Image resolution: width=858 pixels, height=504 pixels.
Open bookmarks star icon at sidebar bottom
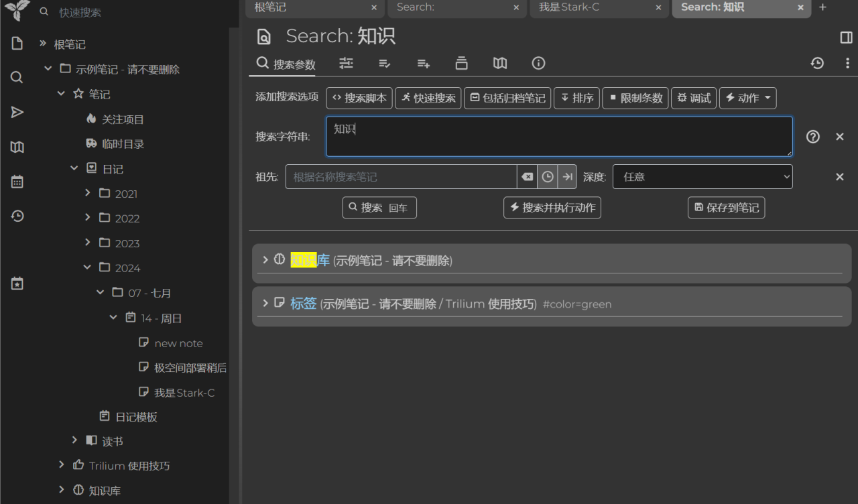(x=16, y=283)
